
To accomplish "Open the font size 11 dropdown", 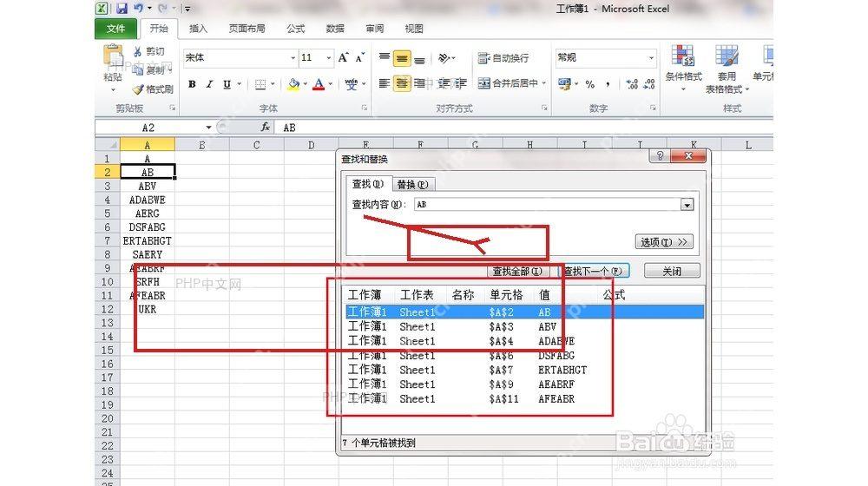I will point(329,57).
